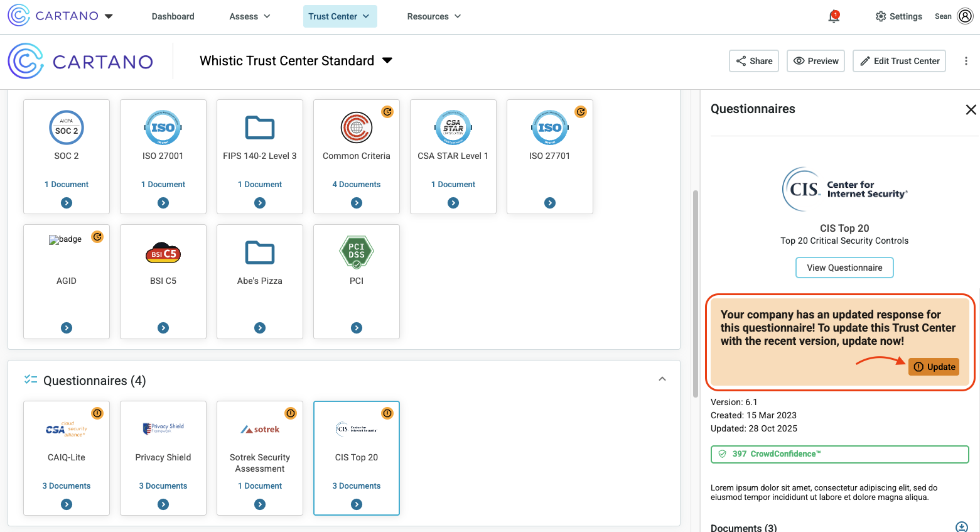Collapse the Questionnaires (4) section
This screenshot has height=532, width=980.
[x=662, y=379]
